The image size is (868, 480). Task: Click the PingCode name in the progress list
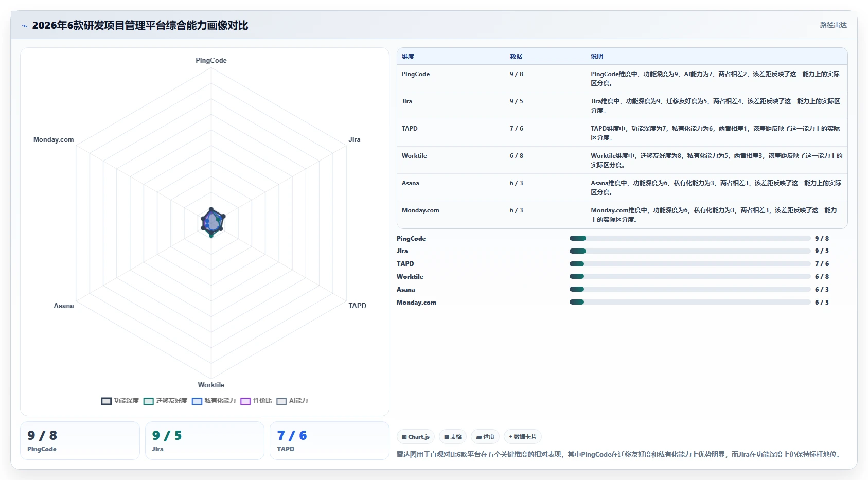coord(411,239)
